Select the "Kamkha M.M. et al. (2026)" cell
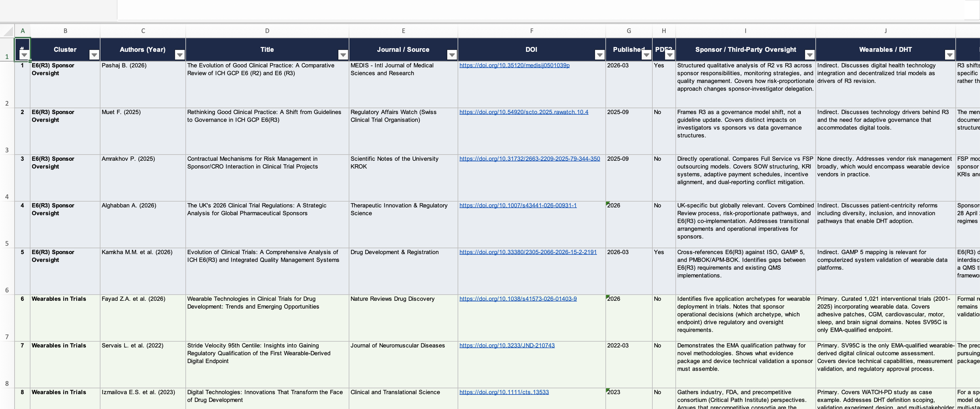Viewport: 980px width, 409px height. pos(143,271)
